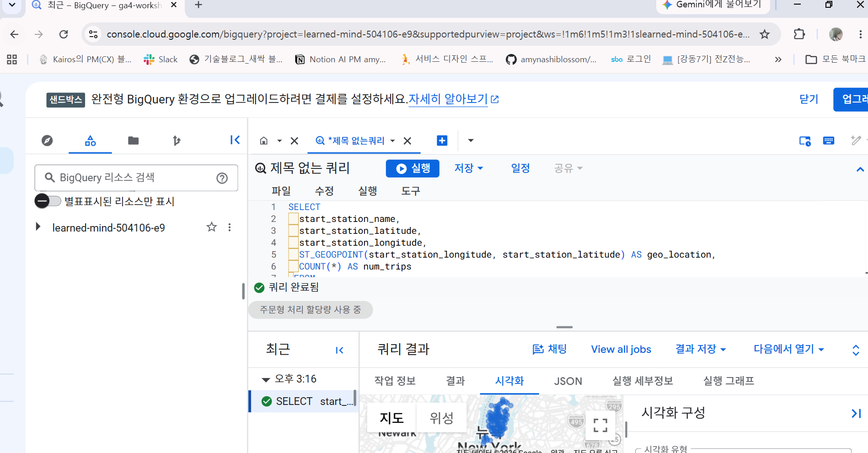This screenshot has height=453, width=868.
Task: Star the learned-mind-504106-e9 project
Action: pyautogui.click(x=212, y=227)
